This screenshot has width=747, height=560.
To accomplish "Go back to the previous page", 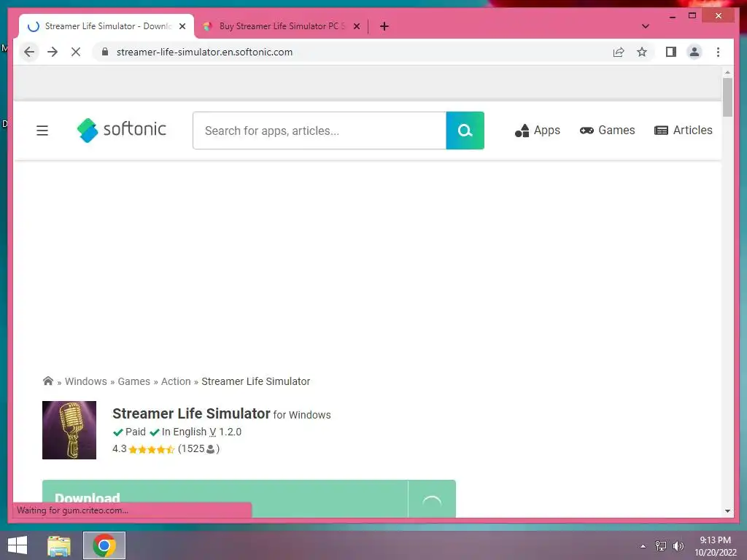I will click(29, 52).
